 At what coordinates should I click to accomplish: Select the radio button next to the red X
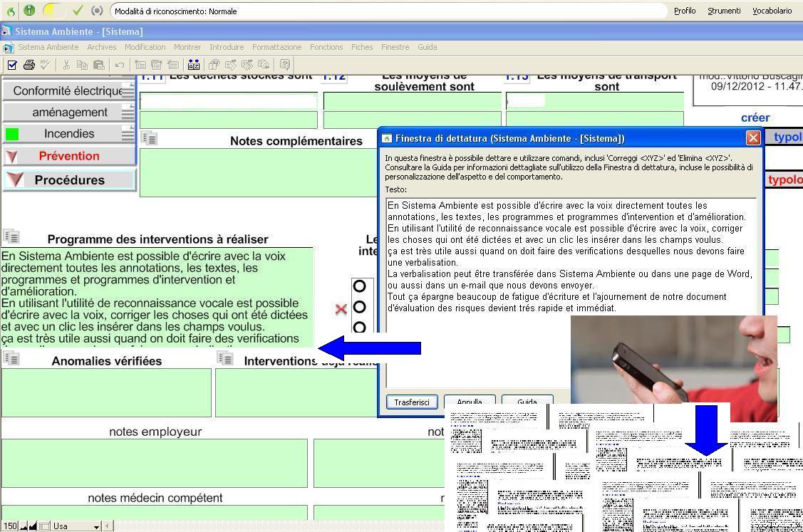359,307
